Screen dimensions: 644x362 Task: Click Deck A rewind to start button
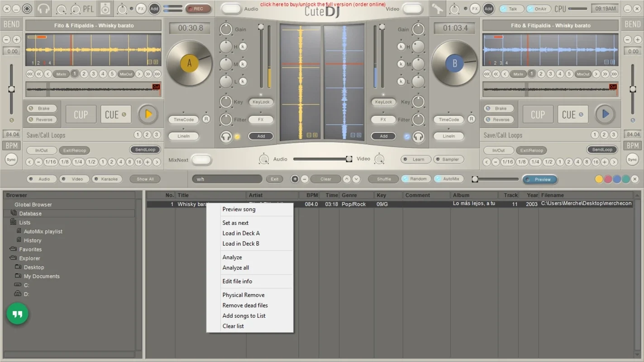pyautogui.click(x=30, y=74)
